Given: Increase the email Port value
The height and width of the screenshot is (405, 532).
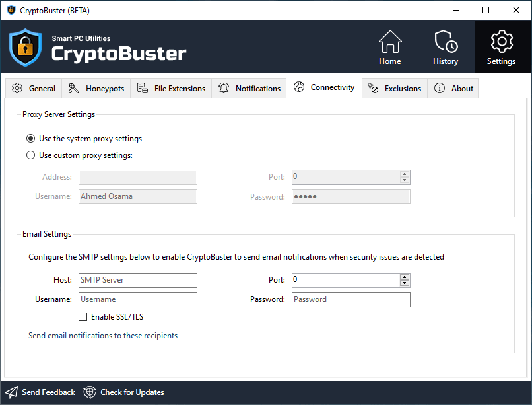Looking at the screenshot, I should [404, 277].
